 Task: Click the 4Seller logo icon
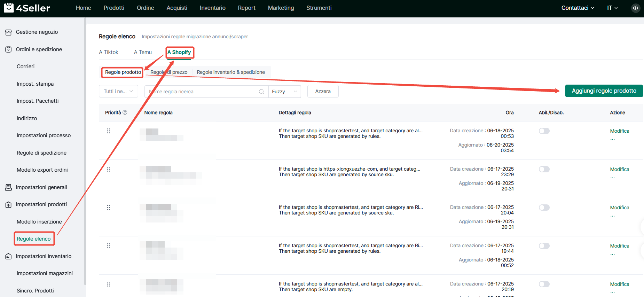[x=9, y=7]
